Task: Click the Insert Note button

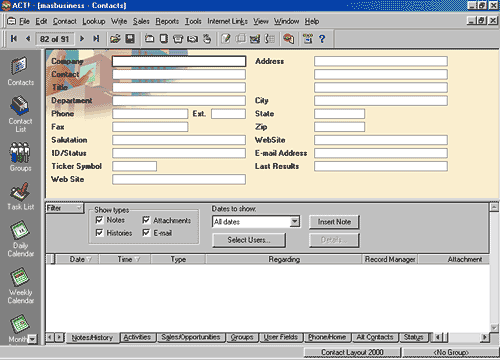Action: pos(334,222)
